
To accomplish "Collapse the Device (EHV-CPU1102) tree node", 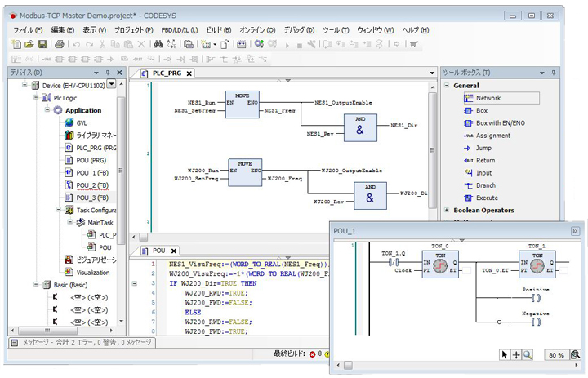I will click(x=24, y=85).
